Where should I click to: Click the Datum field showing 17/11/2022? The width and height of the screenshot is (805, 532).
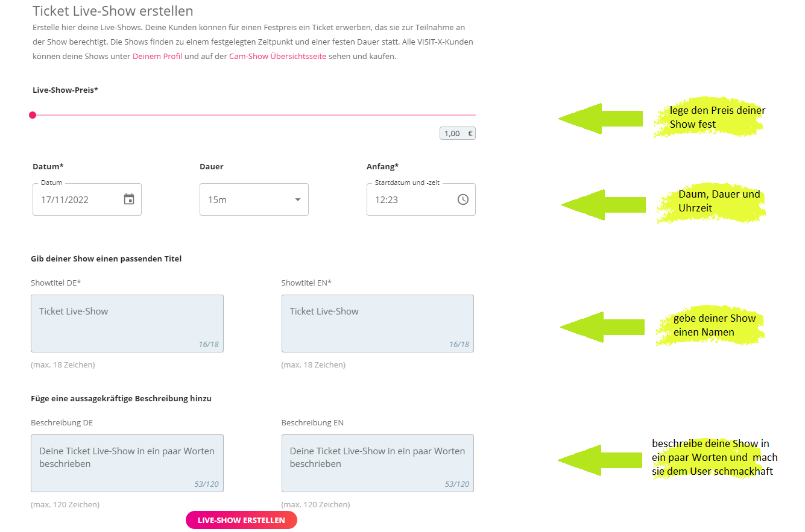(87, 199)
